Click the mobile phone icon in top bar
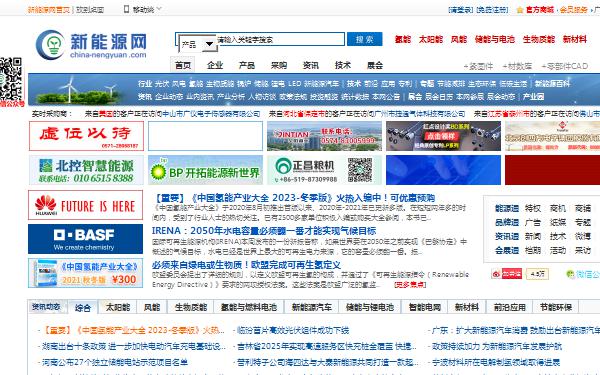600x375 pixels. pyautogui.click(x=126, y=9)
